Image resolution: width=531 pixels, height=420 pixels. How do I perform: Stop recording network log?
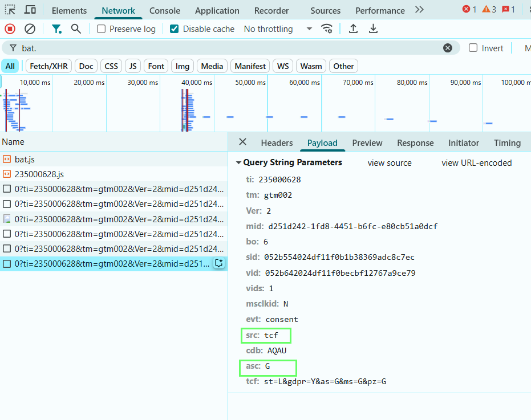[x=10, y=29]
